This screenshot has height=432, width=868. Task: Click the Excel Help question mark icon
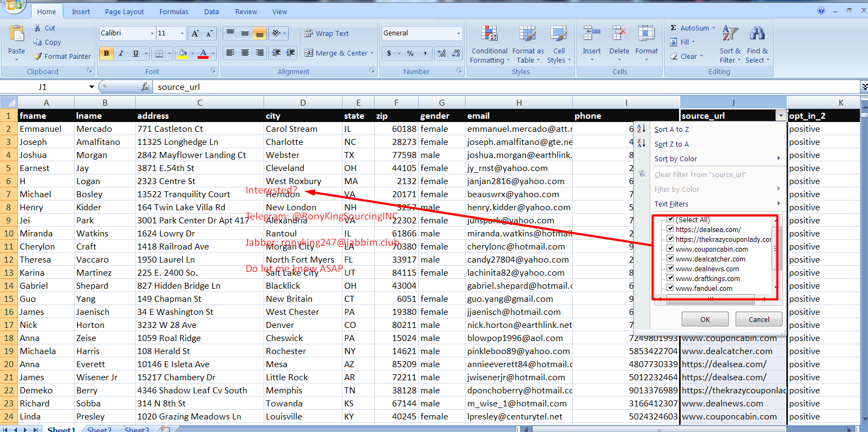click(x=821, y=10)
